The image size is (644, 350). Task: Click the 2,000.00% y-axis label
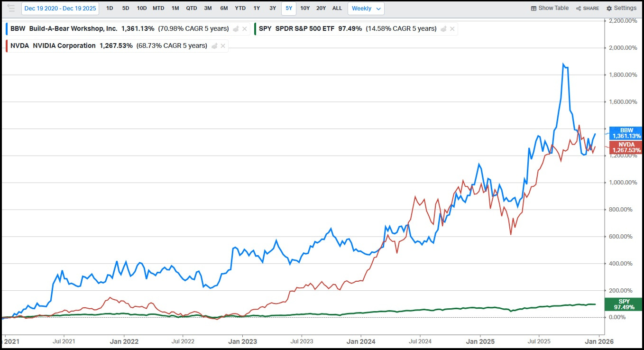623,48
